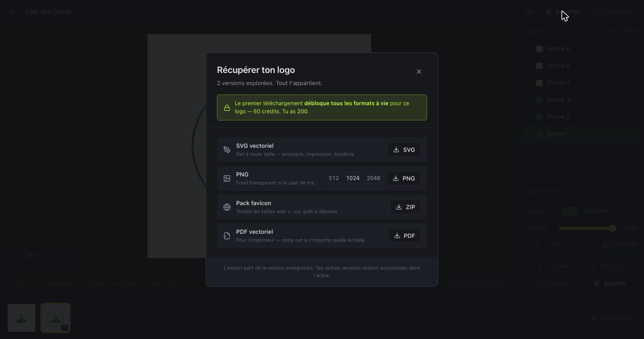
Task: Click the fit-to-screen icon by zoom
Action: click(63, 256)
